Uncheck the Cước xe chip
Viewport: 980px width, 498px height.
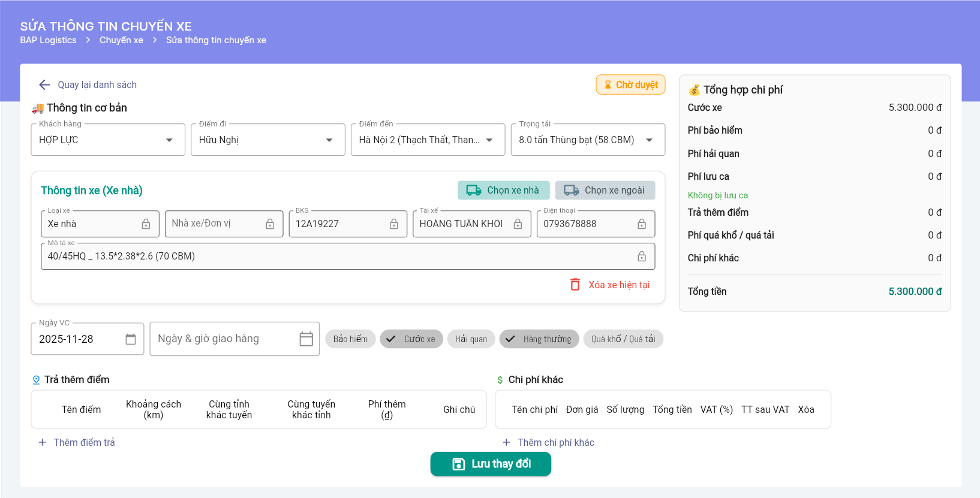pyautogui.click(x=411, y=339)
